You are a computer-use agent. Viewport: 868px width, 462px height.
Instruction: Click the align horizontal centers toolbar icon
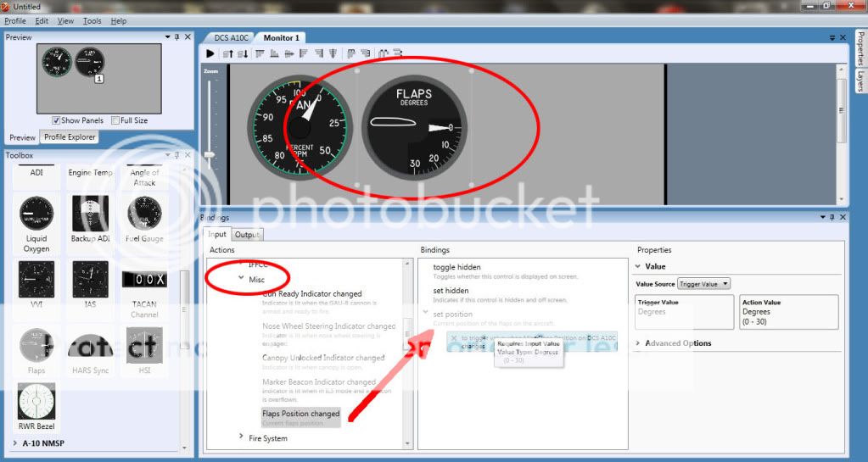pos(289,53)
